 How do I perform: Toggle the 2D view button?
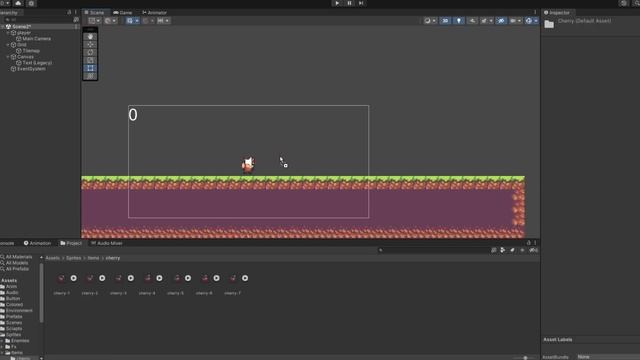tap(445, 21)
